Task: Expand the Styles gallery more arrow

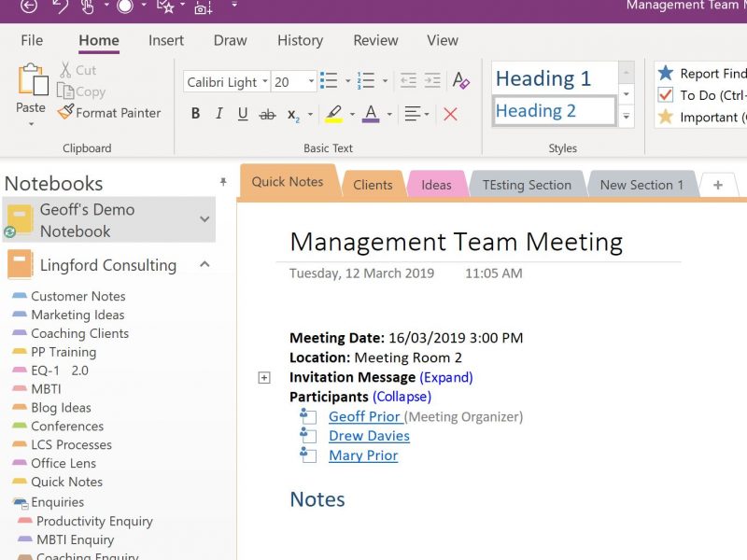Action: (626, 116)
